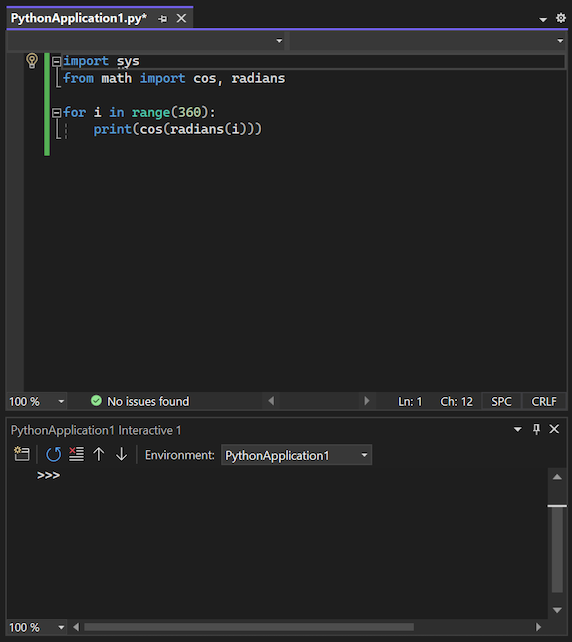Click the CRLF line ending indicator
The width and height of the screenshot is (572, 642).
544,402
